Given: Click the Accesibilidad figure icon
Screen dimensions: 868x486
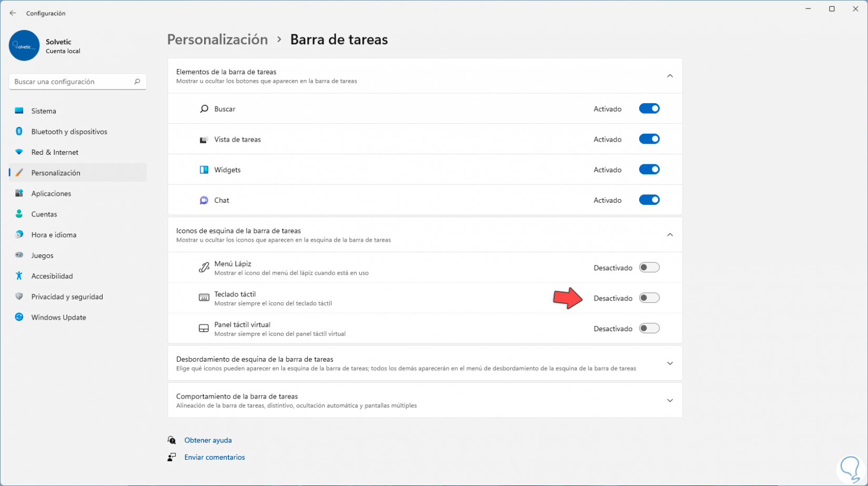Looking at the screenshot, I should [19, 276].
